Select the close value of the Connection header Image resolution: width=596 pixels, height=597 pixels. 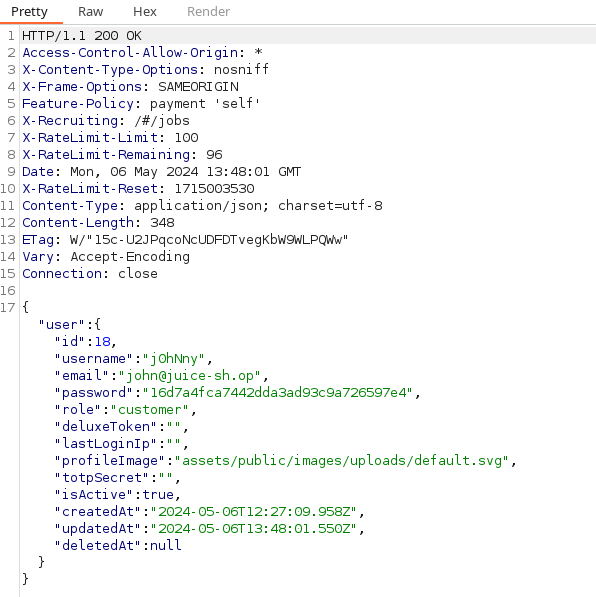point(138,274)
